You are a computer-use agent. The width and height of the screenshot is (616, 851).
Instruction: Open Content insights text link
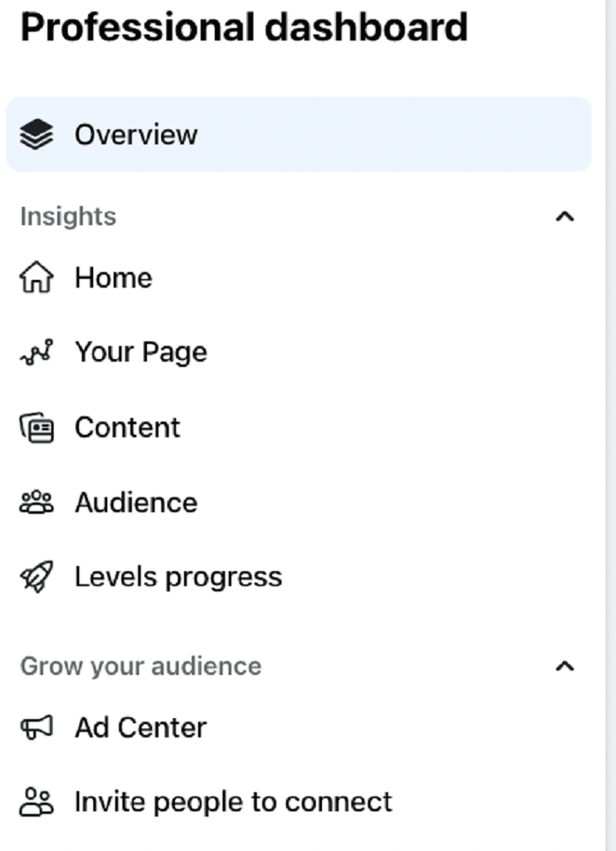pos(127,428)
